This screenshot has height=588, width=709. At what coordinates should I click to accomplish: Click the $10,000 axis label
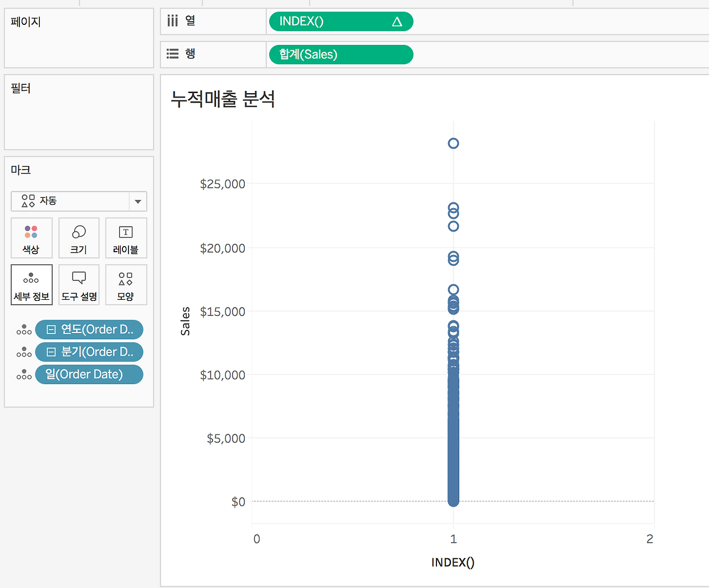pos(223,375)
